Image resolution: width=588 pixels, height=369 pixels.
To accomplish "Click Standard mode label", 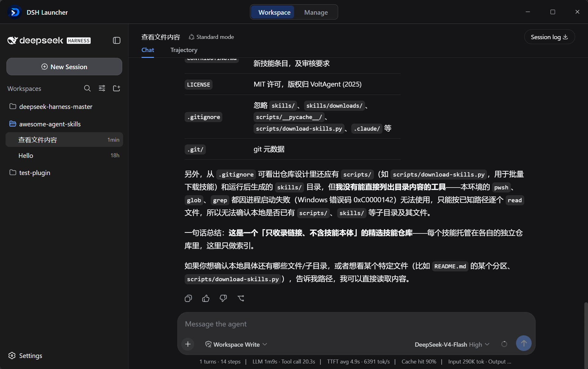I will click(215, 37).
